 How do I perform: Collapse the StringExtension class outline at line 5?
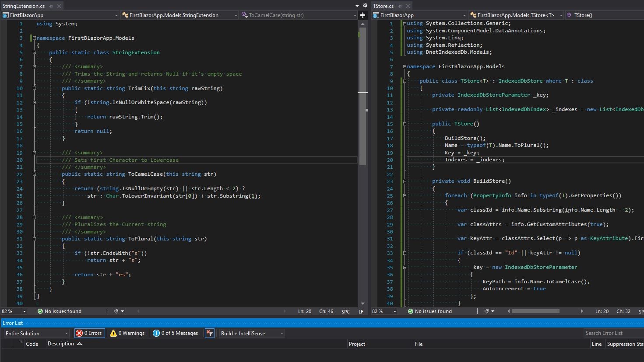coord(34,52)
